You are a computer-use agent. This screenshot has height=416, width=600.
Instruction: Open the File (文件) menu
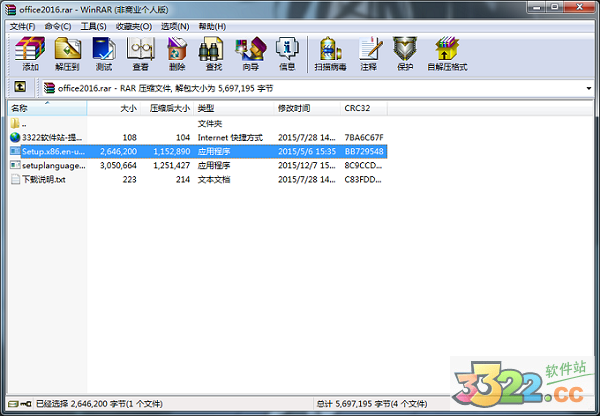point(22,26)
